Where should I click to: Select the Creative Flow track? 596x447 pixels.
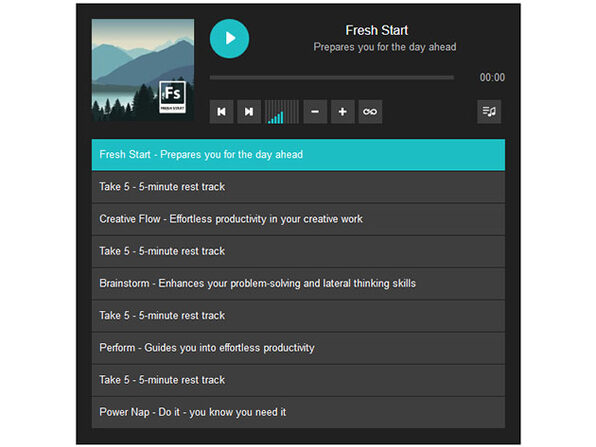(x=298, y=219)
